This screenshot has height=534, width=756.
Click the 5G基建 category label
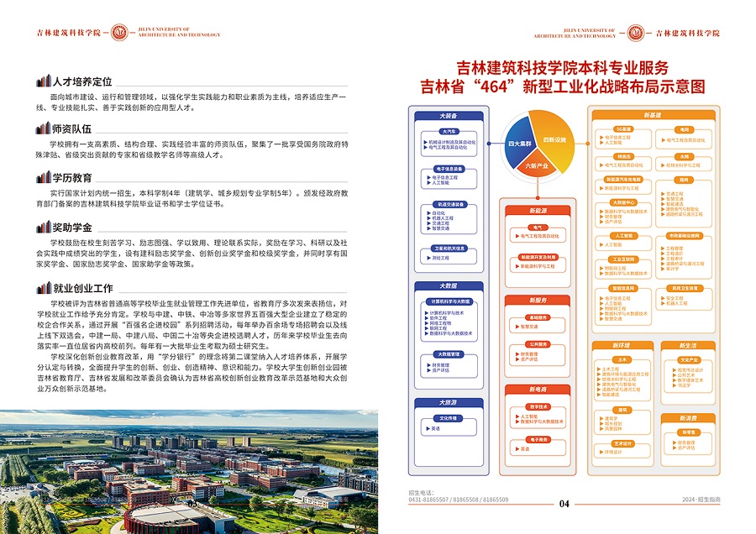click(622, 129)
